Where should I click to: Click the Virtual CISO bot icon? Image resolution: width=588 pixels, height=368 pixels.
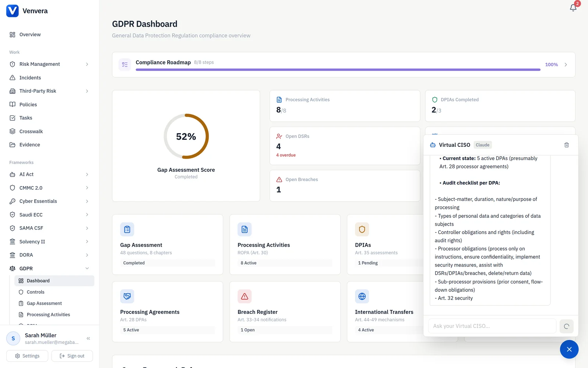point(433,145)
